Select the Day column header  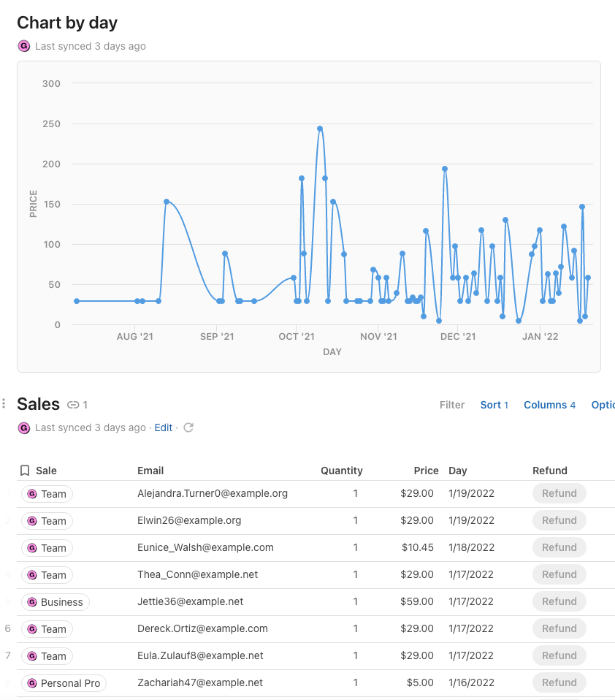tap(458, 471)
